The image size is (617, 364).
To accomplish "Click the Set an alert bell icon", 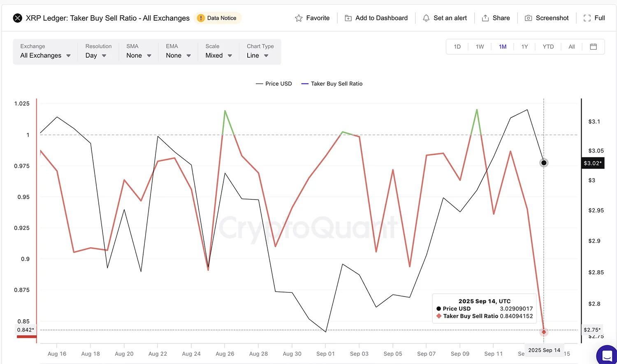I will 426,18.
